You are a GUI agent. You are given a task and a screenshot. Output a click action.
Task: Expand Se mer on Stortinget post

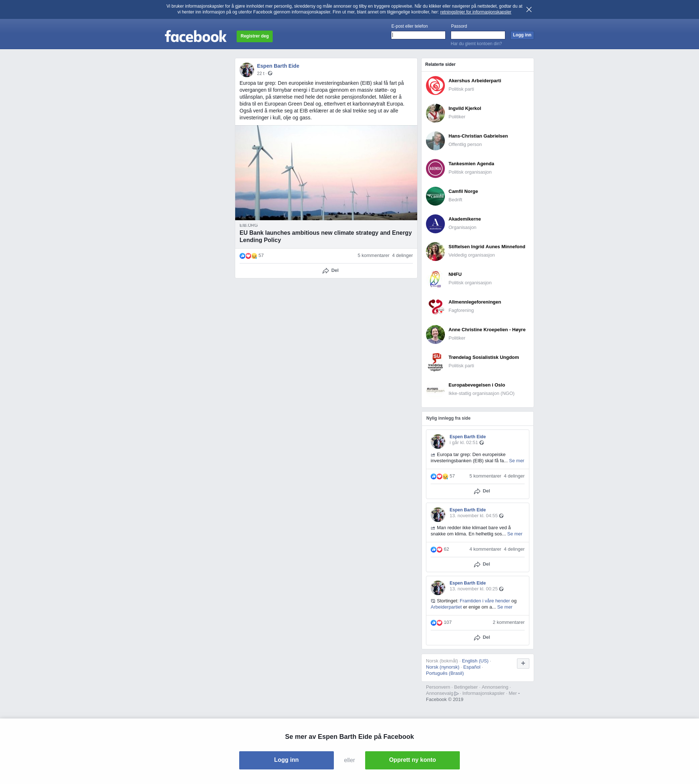(x=504, y=607)
